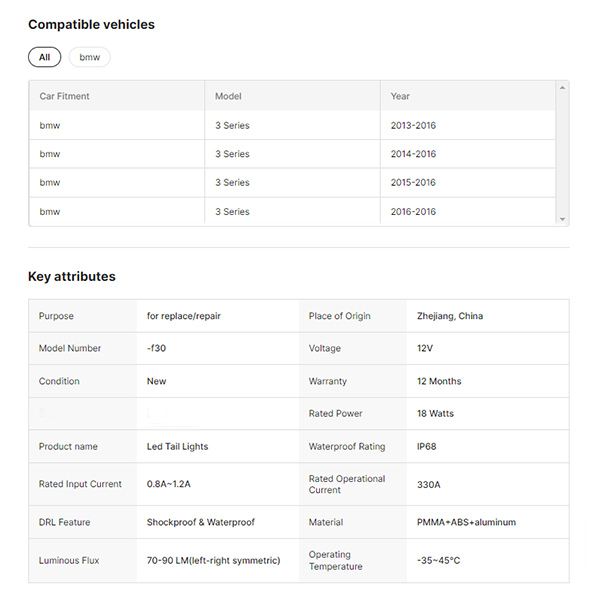Click the "Year" column header
Image resolution: width=600 pixels, height=600 pixels.
pos(400,96)
